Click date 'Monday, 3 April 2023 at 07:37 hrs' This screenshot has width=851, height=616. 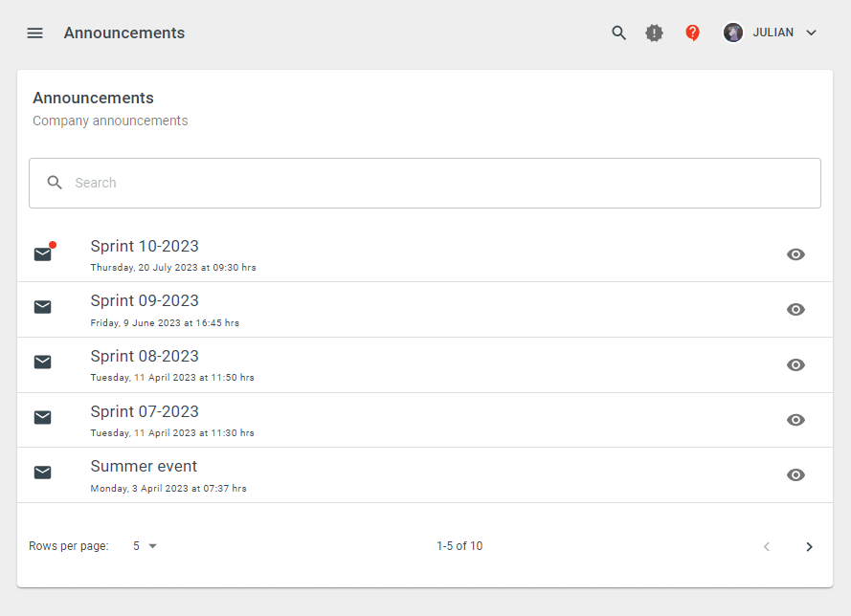click(168, 488)
